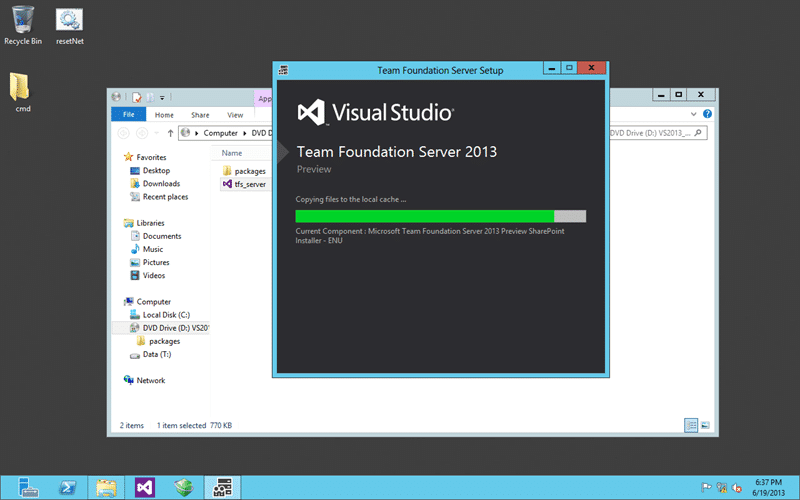Click the volume tray icon

[x=737, y=488]
